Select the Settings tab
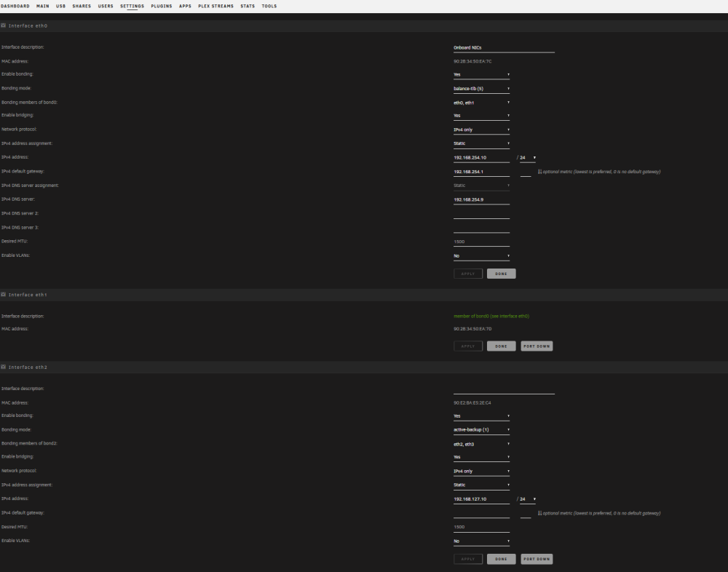The height and width of the screenshot is (572, 728). (132, 6)
